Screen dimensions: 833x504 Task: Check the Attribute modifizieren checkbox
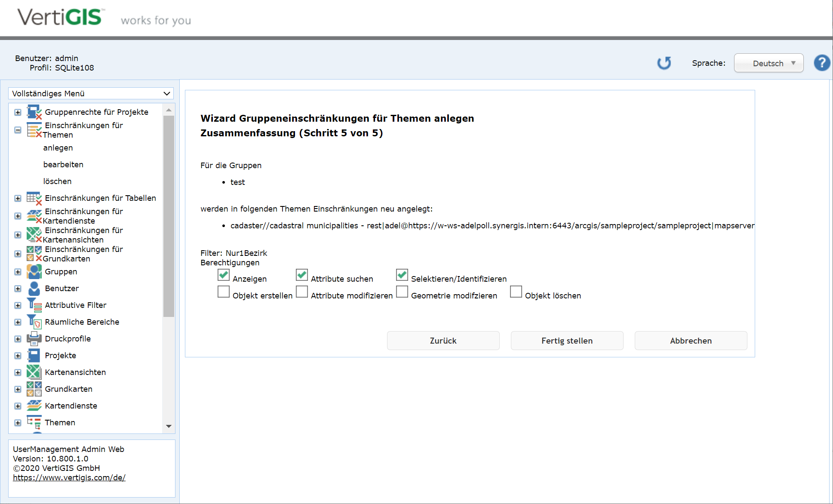302,292
